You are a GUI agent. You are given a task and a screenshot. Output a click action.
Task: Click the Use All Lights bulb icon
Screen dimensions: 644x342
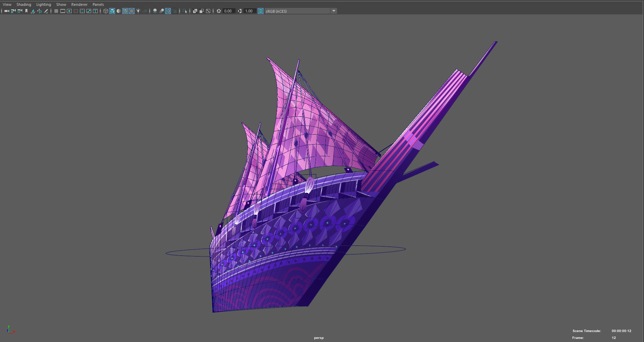(x=138, y=11)
